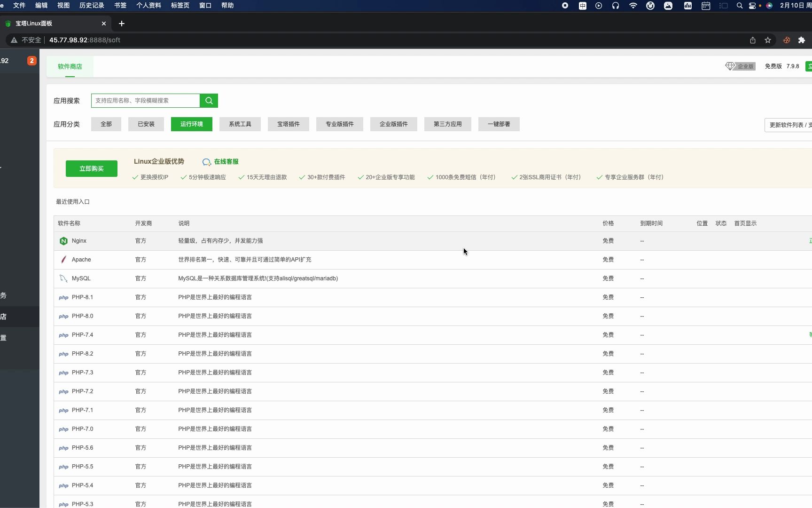Image resolution: width=812 pixels, height=508 pixels.
Task: Filter by 专业版插件 category
Action: pos(340,124)
